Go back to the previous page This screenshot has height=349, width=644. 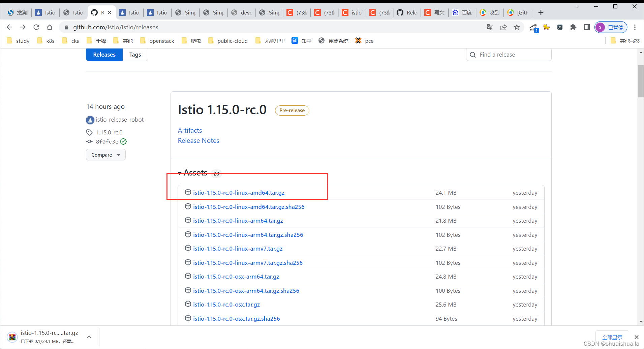click(9, 27)
